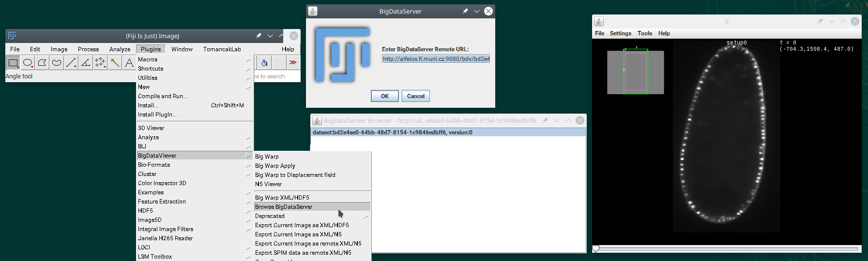Open Settings menu in BigDataViewer window
The width and height of the screenshot is (868, 261).
(620, 33)
